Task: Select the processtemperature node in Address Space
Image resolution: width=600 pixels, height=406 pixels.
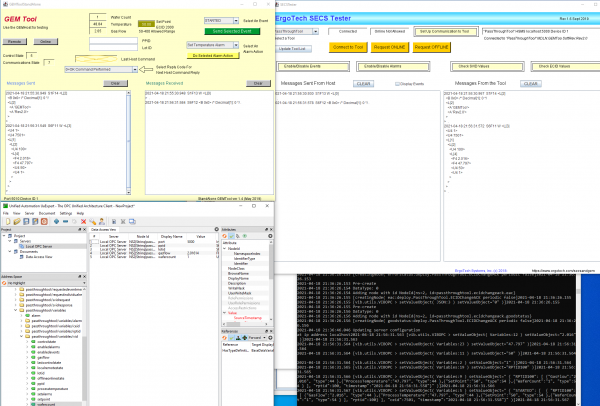Action: click(52, 389)
